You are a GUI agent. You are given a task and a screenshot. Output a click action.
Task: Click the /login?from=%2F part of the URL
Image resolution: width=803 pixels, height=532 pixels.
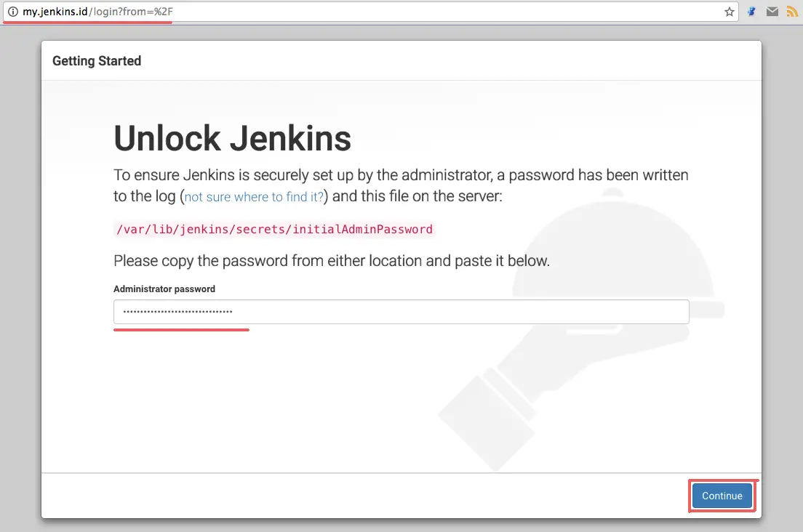131,11
